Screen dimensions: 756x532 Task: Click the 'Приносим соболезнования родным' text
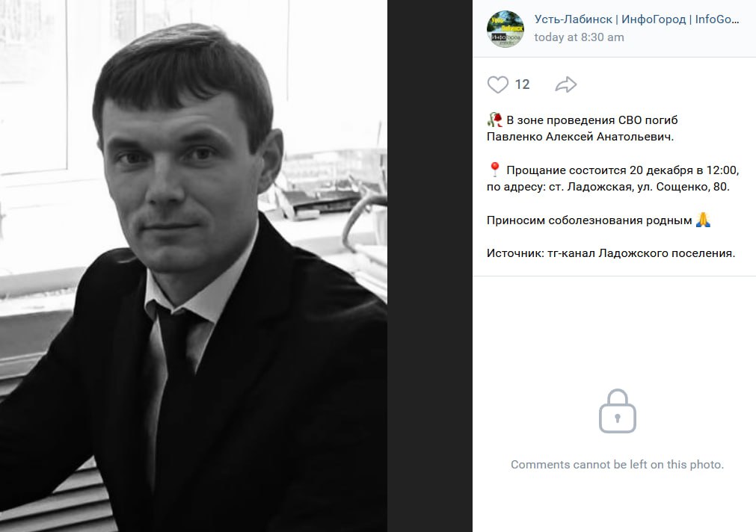tap(589, 220)
